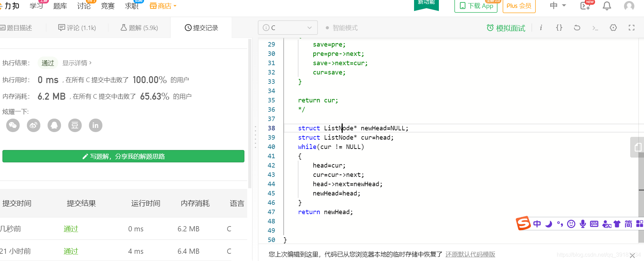Open user avatar profile
Image resolution: width=644 pixels, height=261 pixels.
[629, 6]
